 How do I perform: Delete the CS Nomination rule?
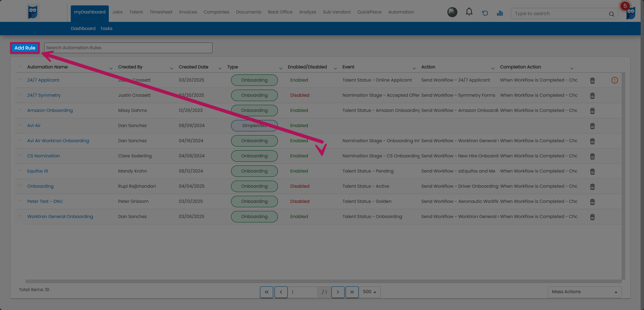(x=592, y=156)
